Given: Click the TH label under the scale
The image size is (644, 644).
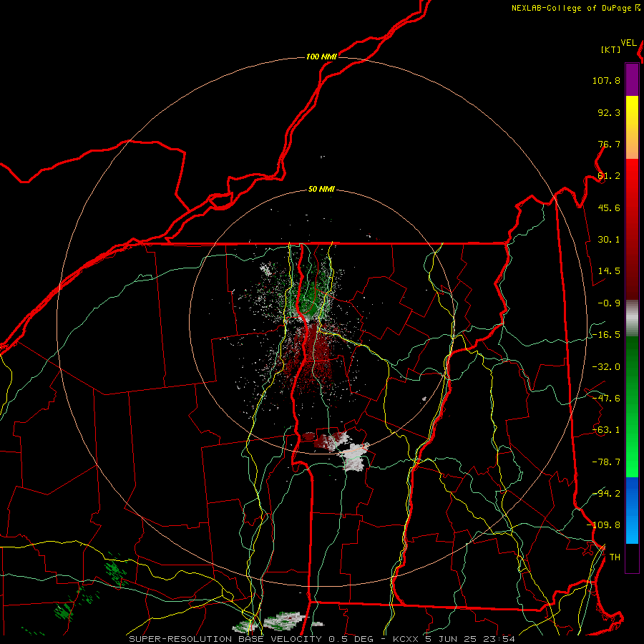Looking at the screenshot, I should click(615, 557).
